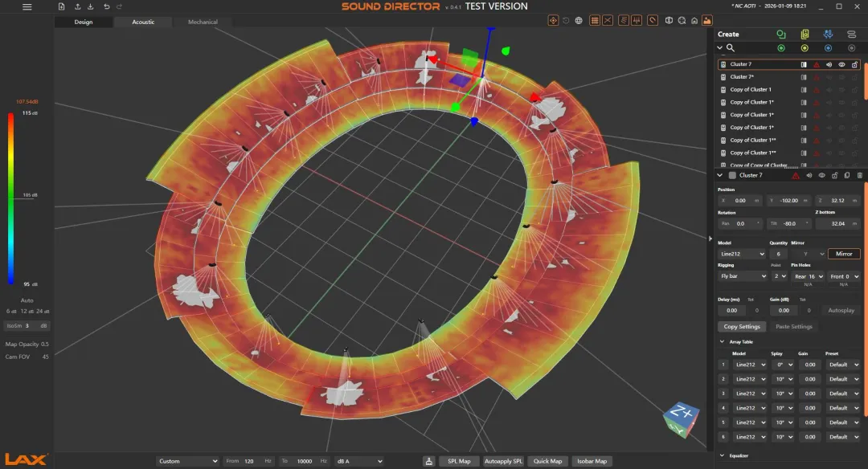Image resolution: width=868 pixels, height=469 pixels.
Task: Open the Model Line212 dropdown
Action: pyautogui.click(x=742, y=254)
